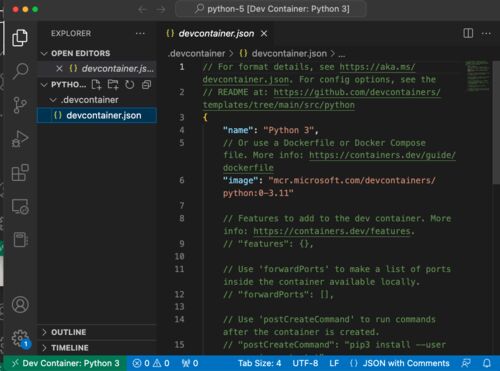Click the notifications bell in status bar

pyautogui.click(x=487, y=363)
